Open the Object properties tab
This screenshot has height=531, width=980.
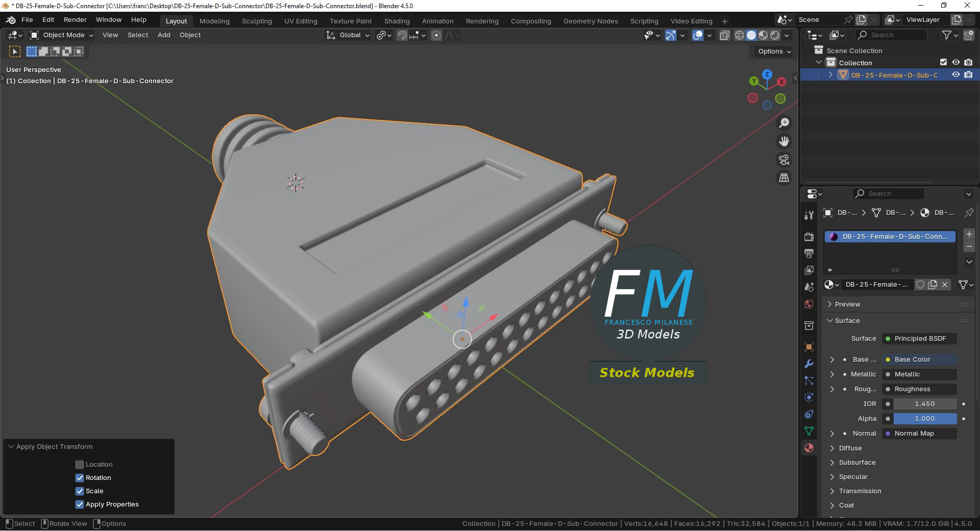pos(809,347)
